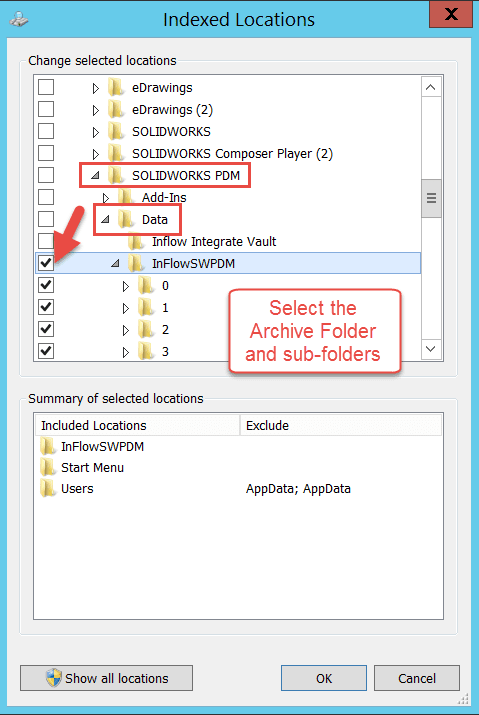
Task: Check the SOLIDWORKS PDM checkbox
Action: (x=46, y=175)
